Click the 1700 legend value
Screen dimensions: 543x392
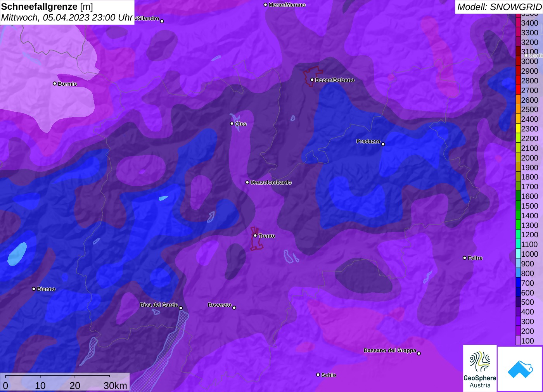coord(530,187)
